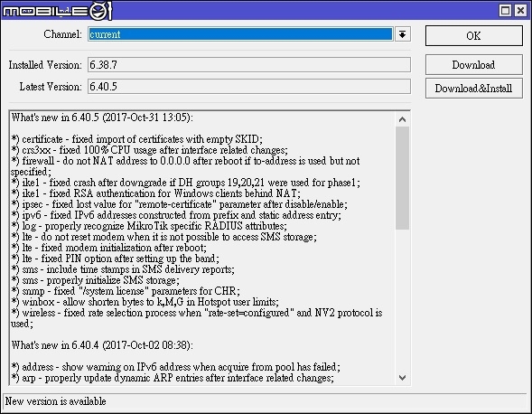Click the changelog scroll down arrow

coord(403,377)
